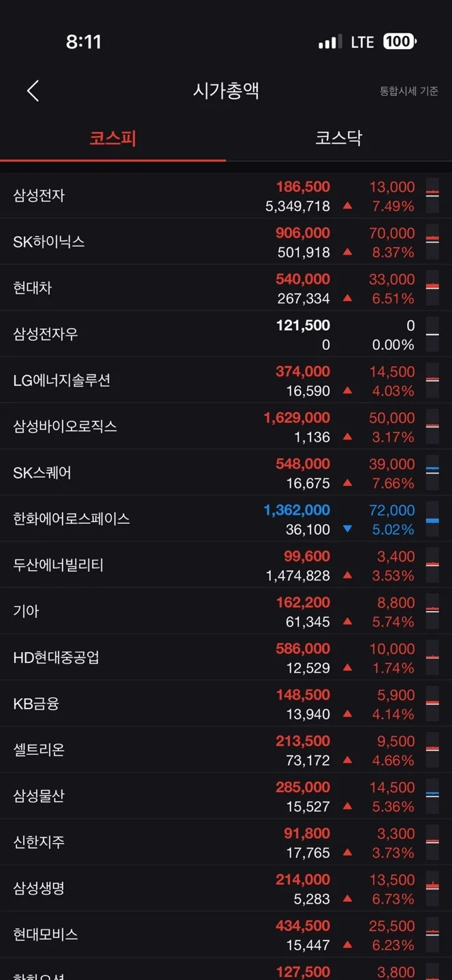Open the KB금융 listing
452x980 pixels.
(x=226, y=704)
